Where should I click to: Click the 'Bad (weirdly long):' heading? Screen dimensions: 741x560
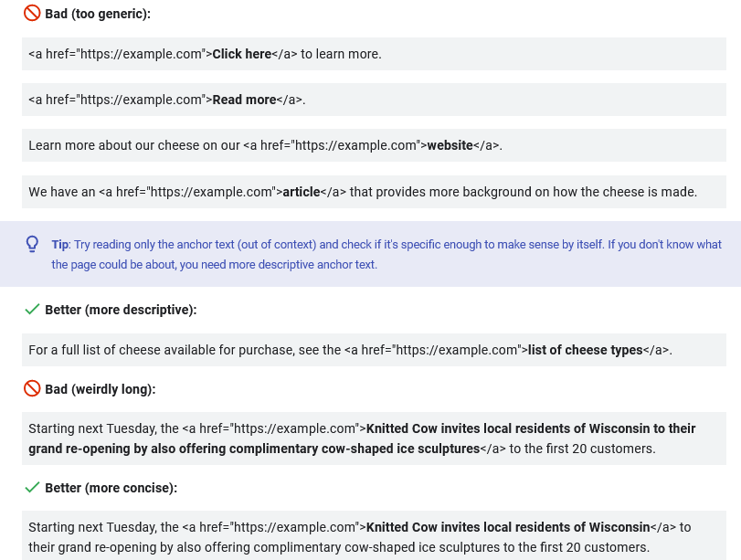(x=101, y=389)
